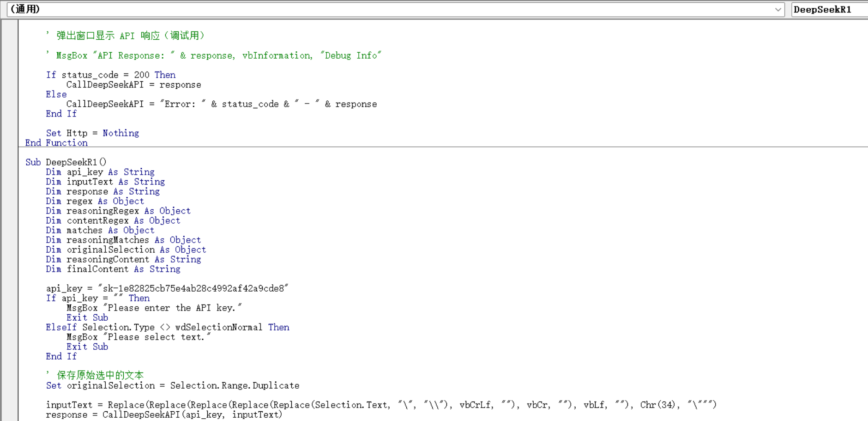
Task: Click MsgBox 'Please select text.' line
Action: click(x=139, y=337)
